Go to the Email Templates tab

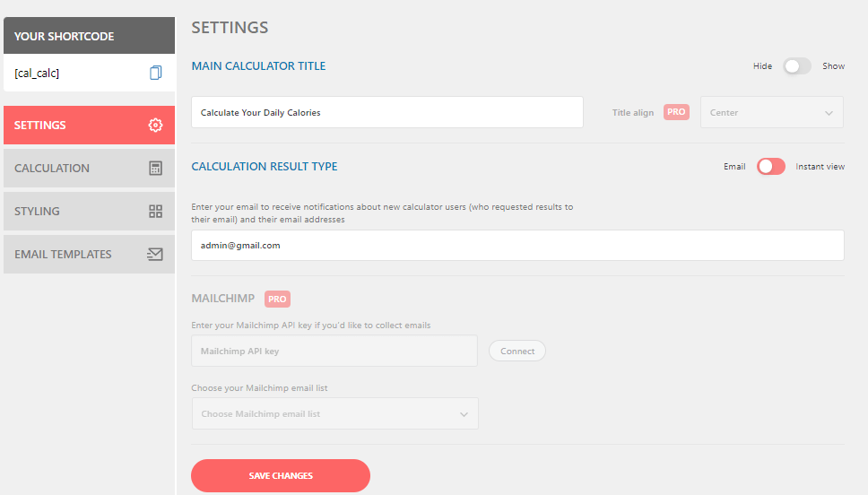(x=89, y=254)
